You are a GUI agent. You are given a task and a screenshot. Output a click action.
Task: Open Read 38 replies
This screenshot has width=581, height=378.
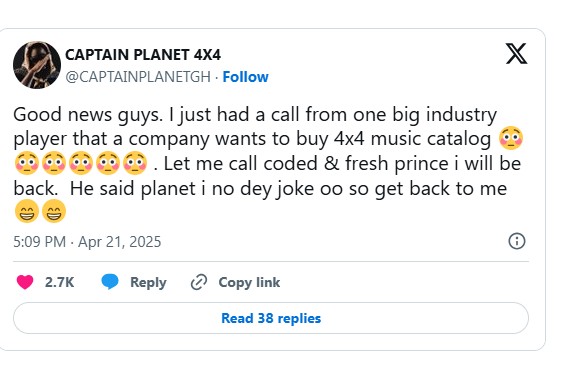tap(271, 318)
